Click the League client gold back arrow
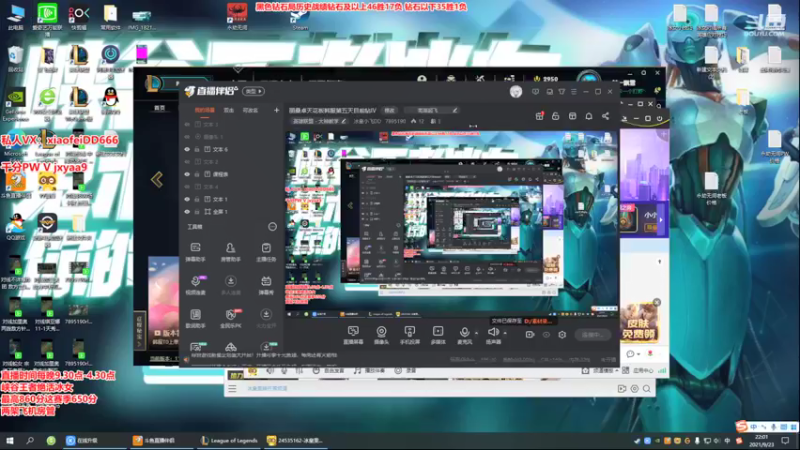 click(x=157, y=180)
